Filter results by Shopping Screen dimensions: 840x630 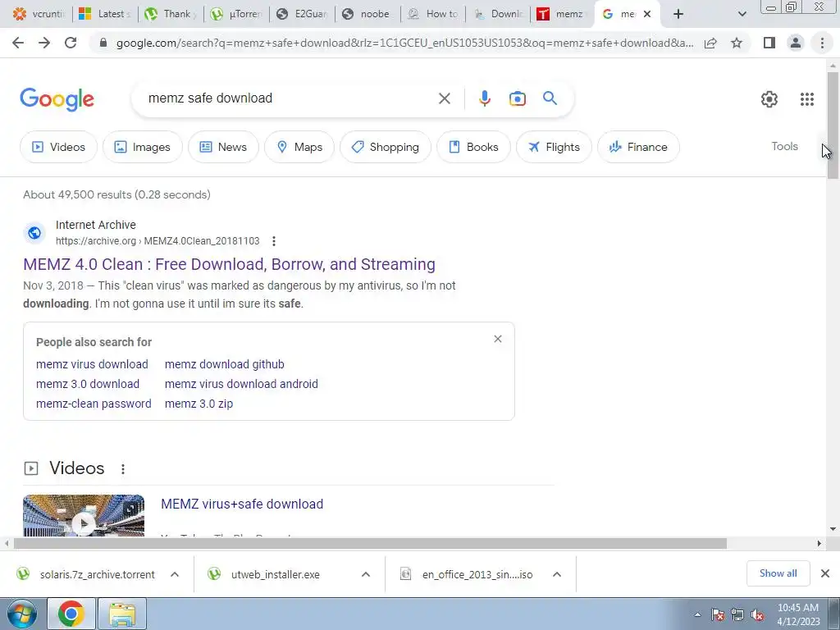tap(386, 147)
